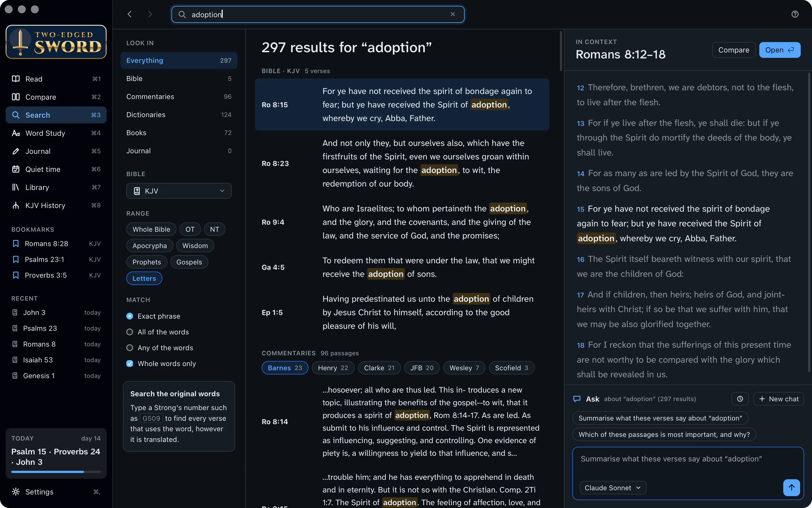This screenshot has width=812, height=508.
Task: Open the Library
Action: 56,187
